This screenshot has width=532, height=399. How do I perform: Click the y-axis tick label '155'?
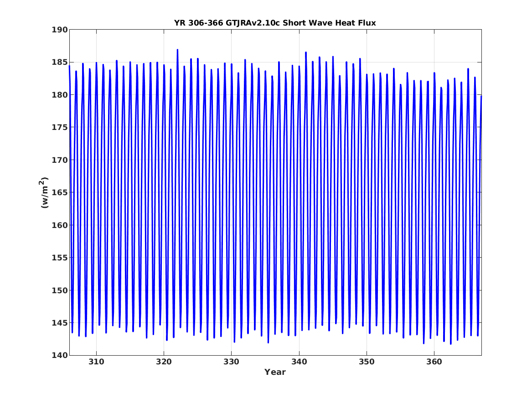59,258
